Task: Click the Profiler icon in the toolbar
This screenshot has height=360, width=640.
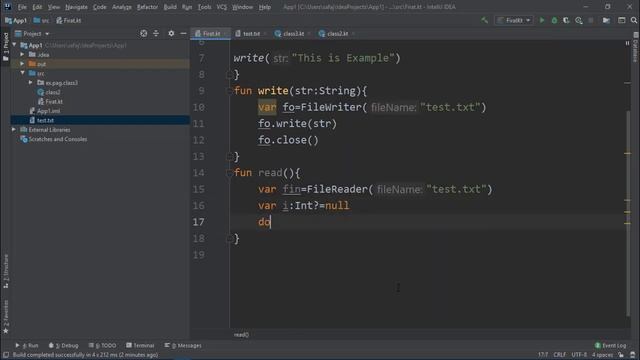Action: pyautogui.click(x=579, y=20)
